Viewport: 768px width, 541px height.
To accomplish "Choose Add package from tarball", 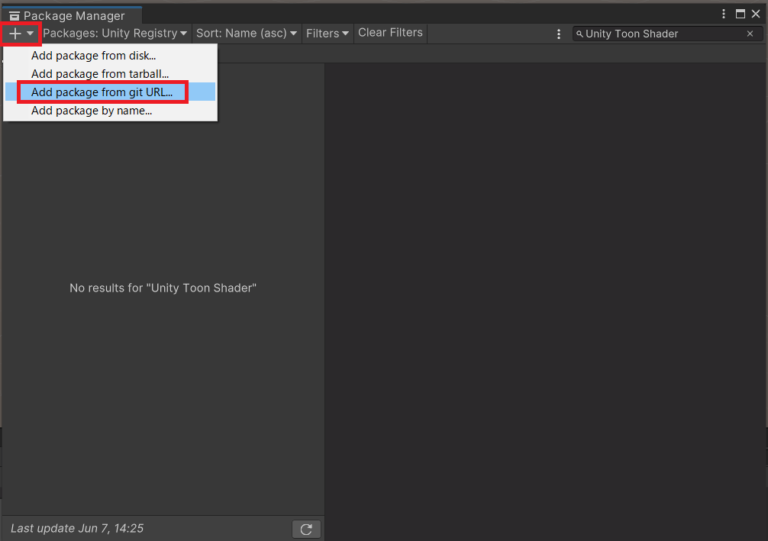I will tap(100, 74).
